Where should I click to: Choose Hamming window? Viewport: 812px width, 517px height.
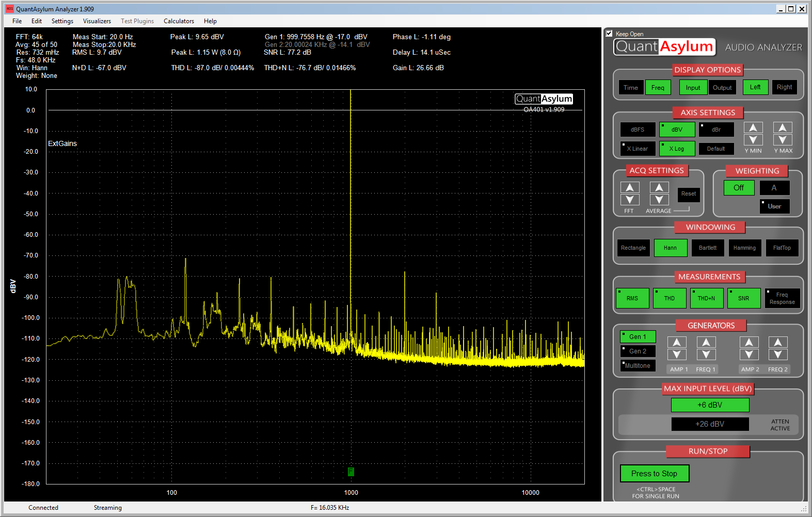click(x=744, y=248)
